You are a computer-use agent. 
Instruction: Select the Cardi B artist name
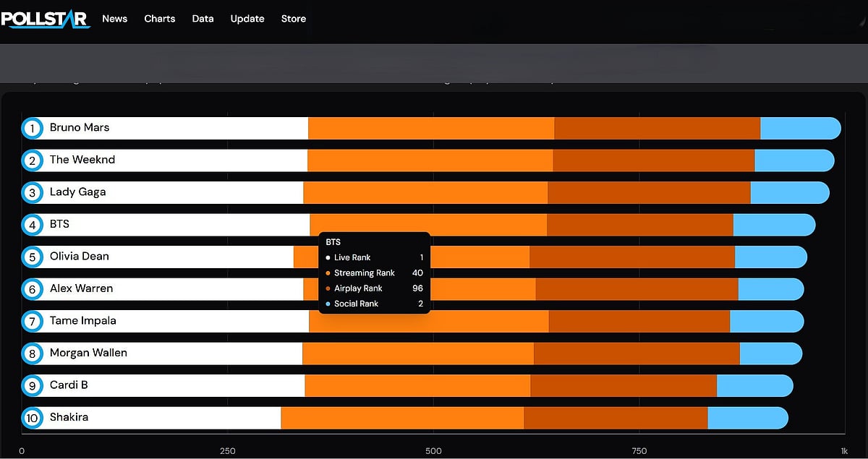[69, 385]
